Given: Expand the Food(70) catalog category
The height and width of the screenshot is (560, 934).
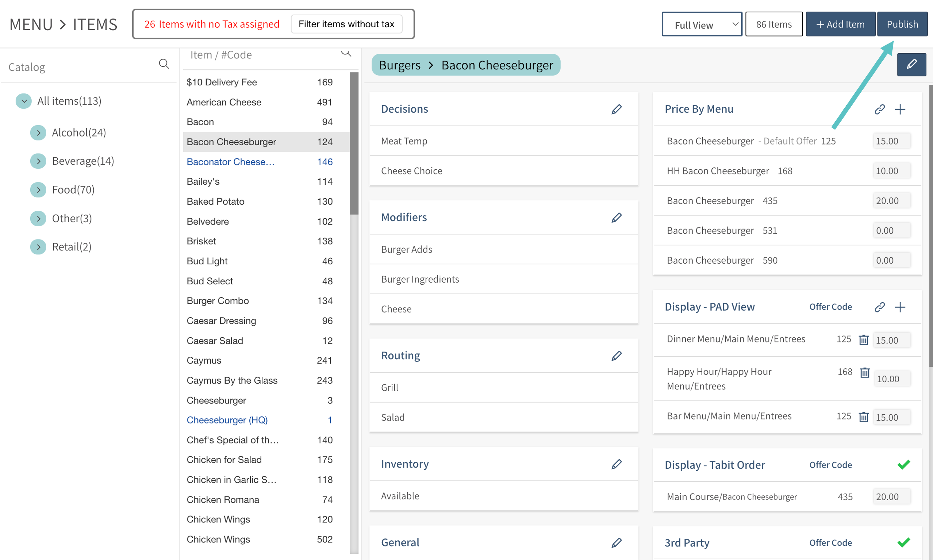Looking at the screenshot, I should click(38, 190).
